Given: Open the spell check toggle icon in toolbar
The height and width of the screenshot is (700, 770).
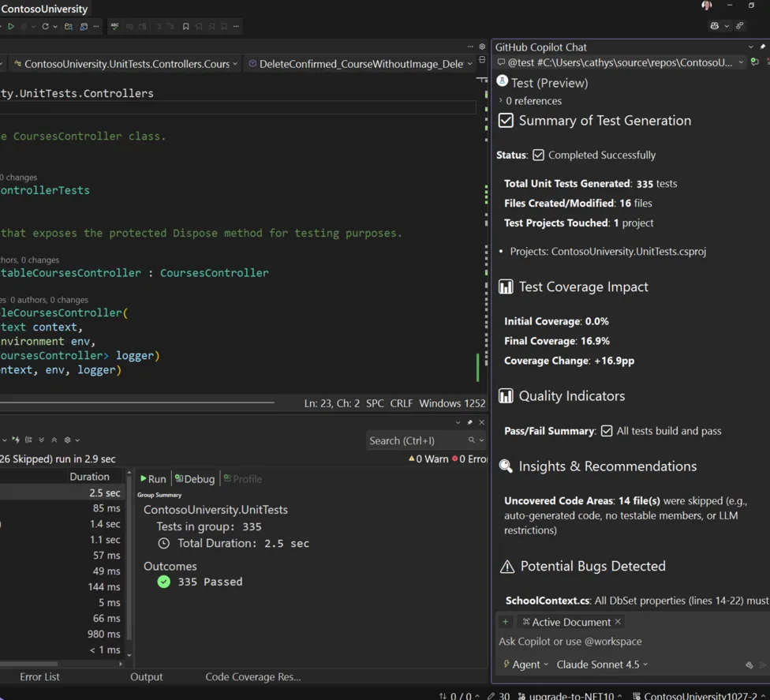Looking at the screenshot, I should (114, 26).
